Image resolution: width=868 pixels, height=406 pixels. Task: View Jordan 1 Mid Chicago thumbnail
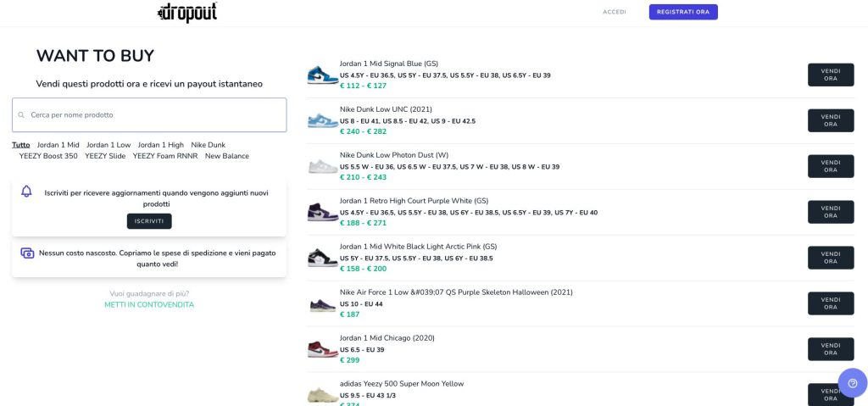323,349
